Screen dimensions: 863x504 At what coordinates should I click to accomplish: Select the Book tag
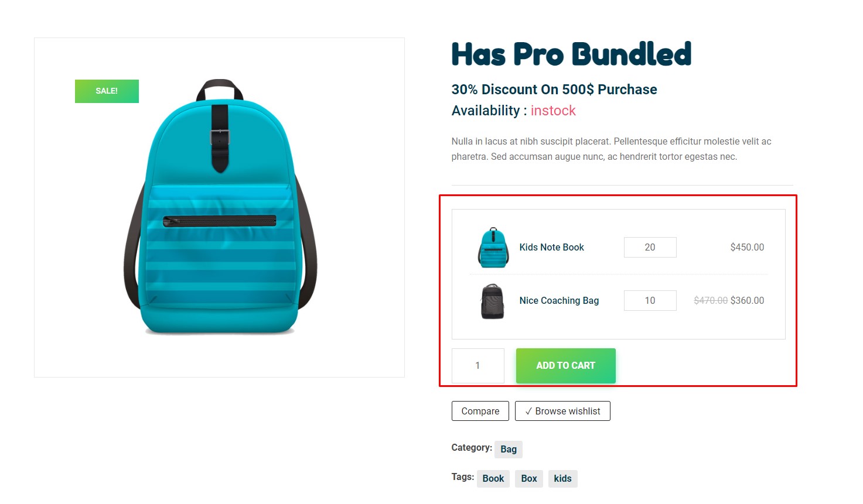coord(493,479)
